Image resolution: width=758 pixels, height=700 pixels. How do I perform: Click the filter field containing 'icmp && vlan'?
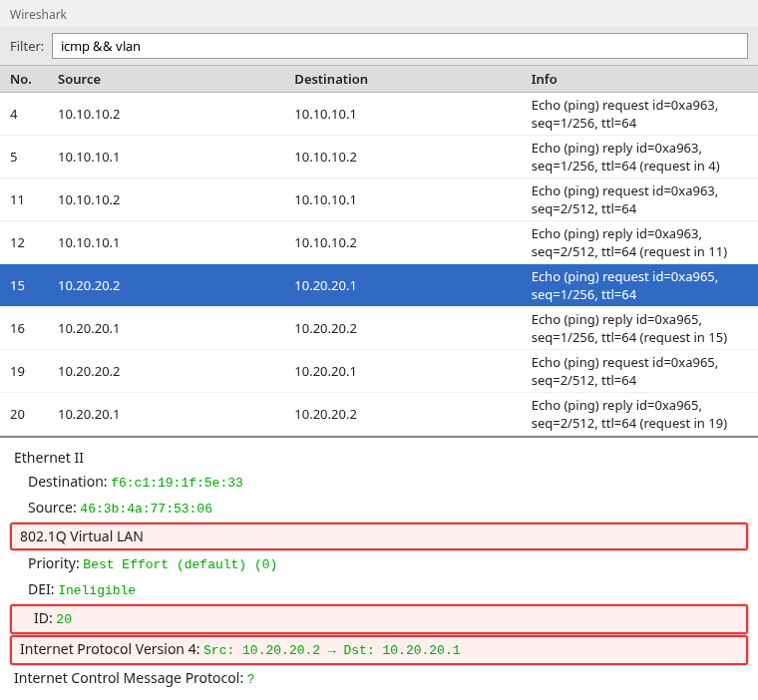click(x=400, y=46)
